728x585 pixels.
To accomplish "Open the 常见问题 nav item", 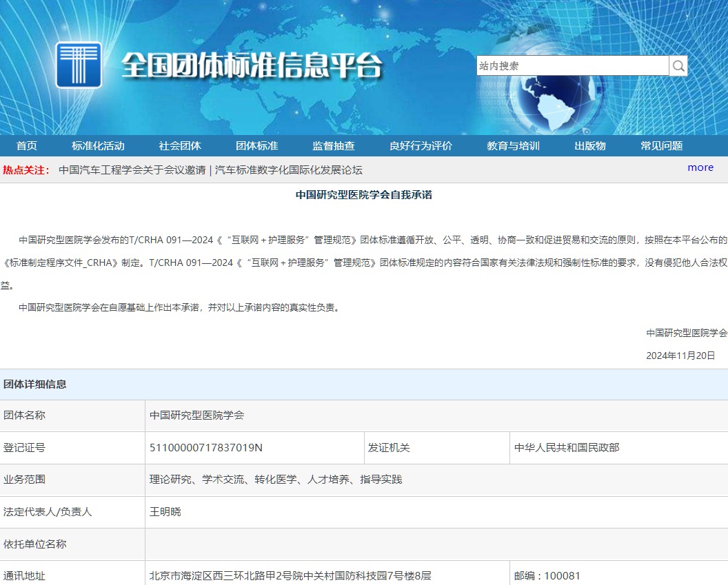I will pyautogui.click(x=662, y=145).
